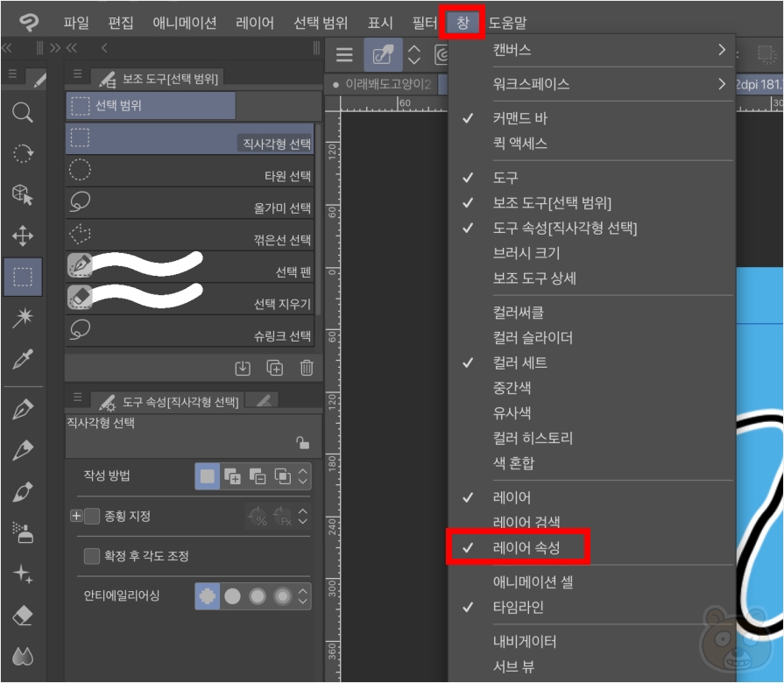Choose the 슈링크 선택 sub tool

(190, 331)
